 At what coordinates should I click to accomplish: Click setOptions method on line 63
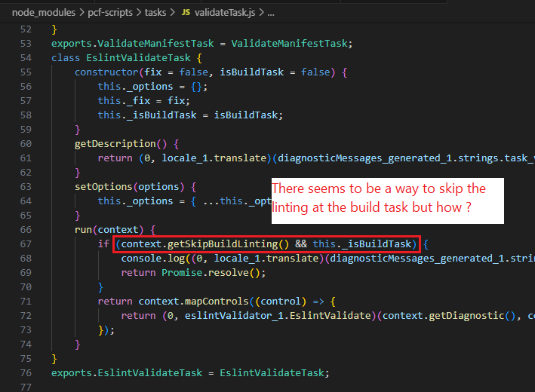tap(104, 186)
